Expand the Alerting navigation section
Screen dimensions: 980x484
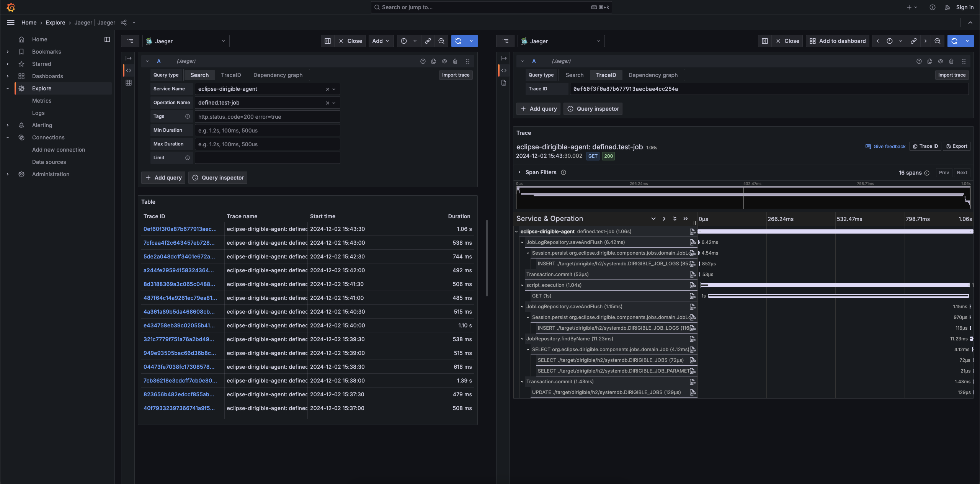point(8,125)
